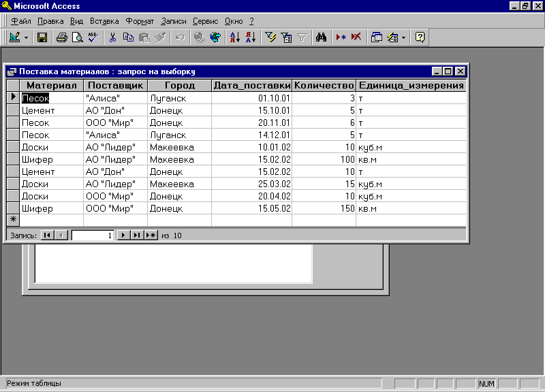Screen dimensions: 545x392
Task: Delete record toolbar icon
Action: [356, 37]
